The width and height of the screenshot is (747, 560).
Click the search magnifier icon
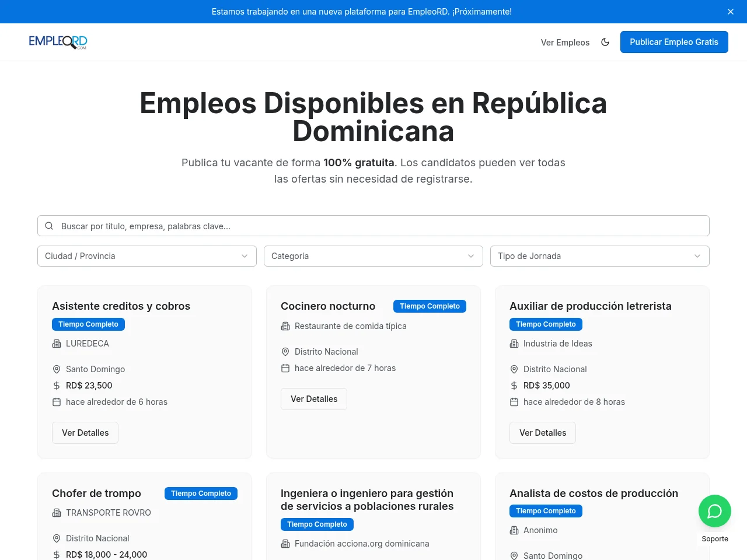(x=49, y=226)
